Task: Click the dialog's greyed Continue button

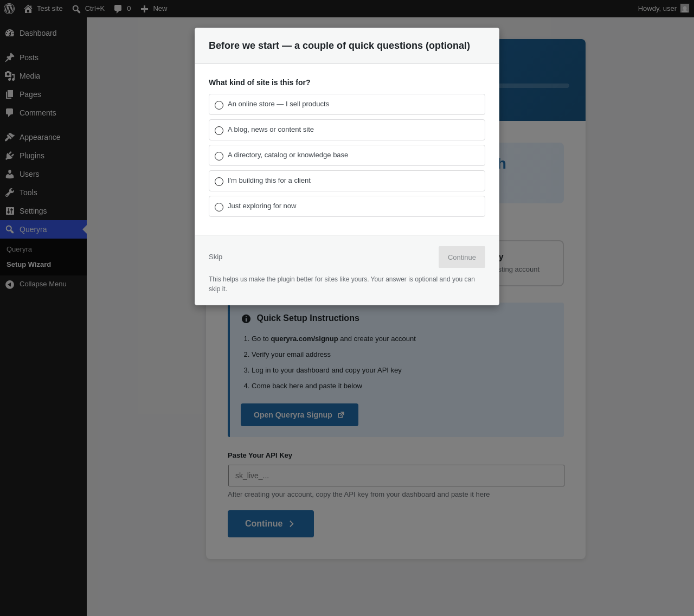Action: [x=462, y=257]
